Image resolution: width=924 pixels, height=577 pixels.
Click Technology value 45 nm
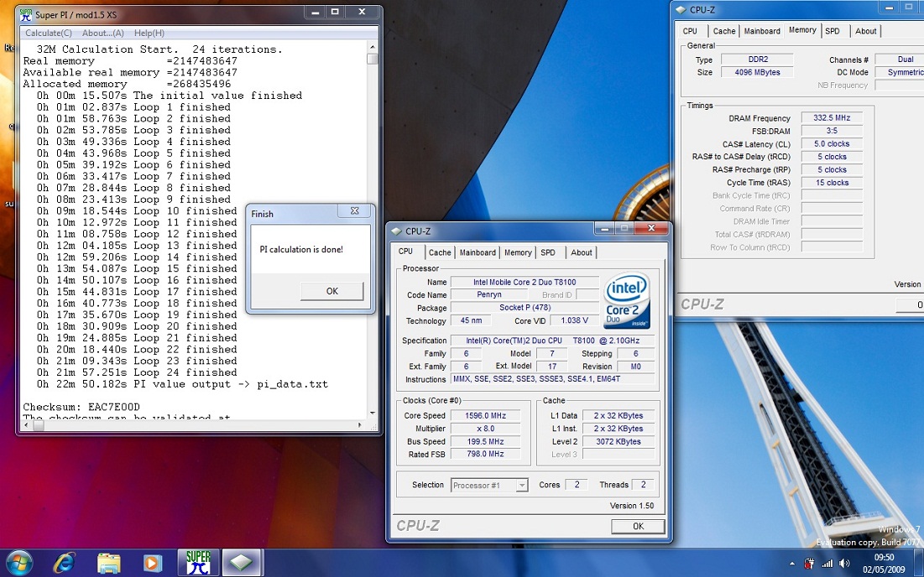click(471, 321)
